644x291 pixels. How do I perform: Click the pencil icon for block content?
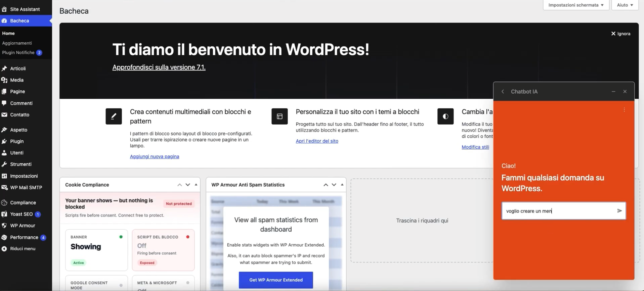pos(114,116)
